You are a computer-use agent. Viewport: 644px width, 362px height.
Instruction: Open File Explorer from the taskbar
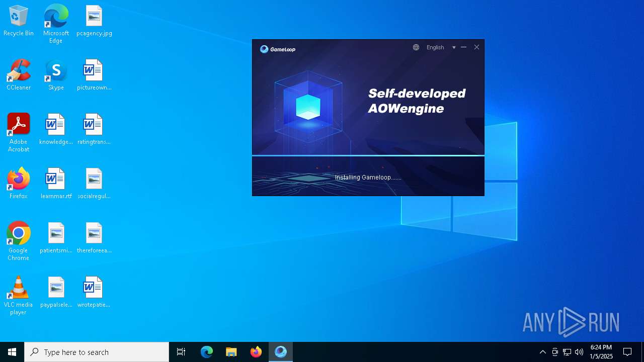pos(231,352)
